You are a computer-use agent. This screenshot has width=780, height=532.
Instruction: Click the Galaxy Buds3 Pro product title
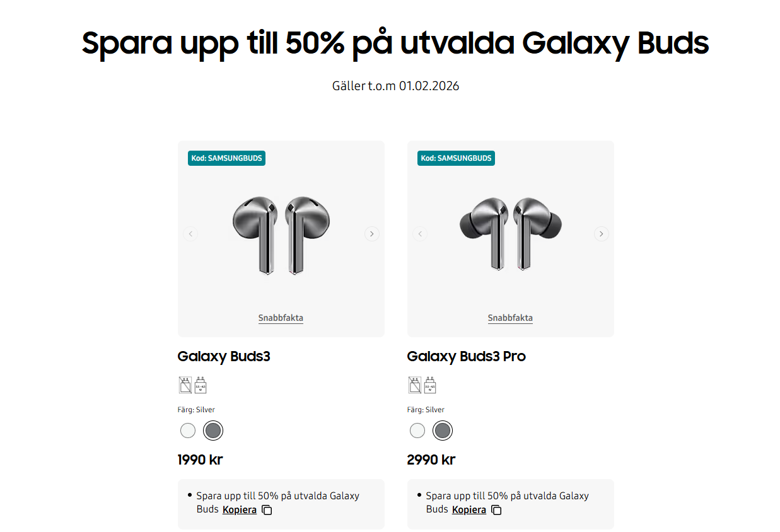[465, 356]
